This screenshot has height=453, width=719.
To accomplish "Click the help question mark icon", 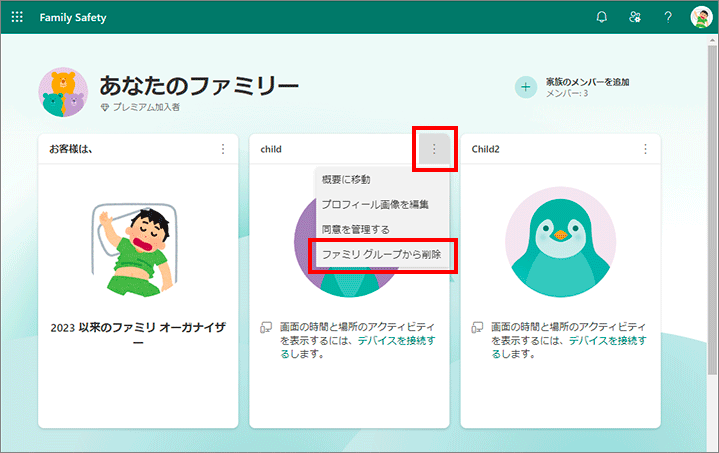I will pos(667,17).
